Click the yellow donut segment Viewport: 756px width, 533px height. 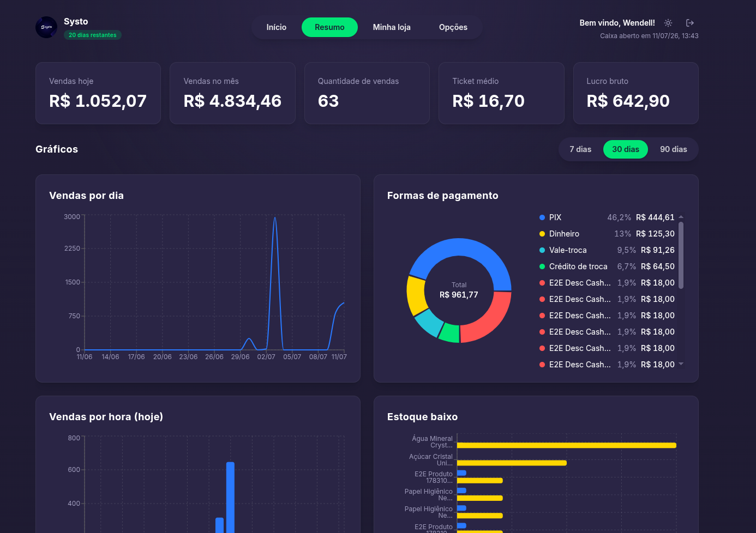(x=416, y=296)
